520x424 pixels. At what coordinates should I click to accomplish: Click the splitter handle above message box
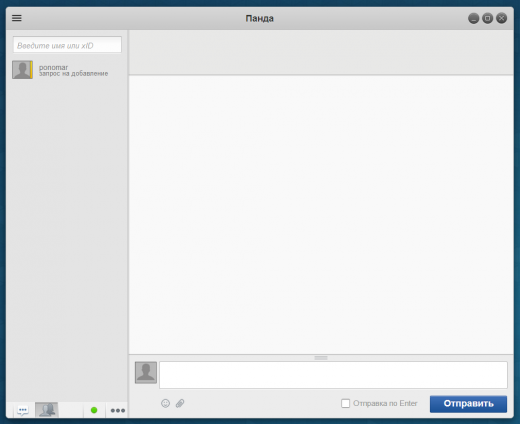[321, 358]
